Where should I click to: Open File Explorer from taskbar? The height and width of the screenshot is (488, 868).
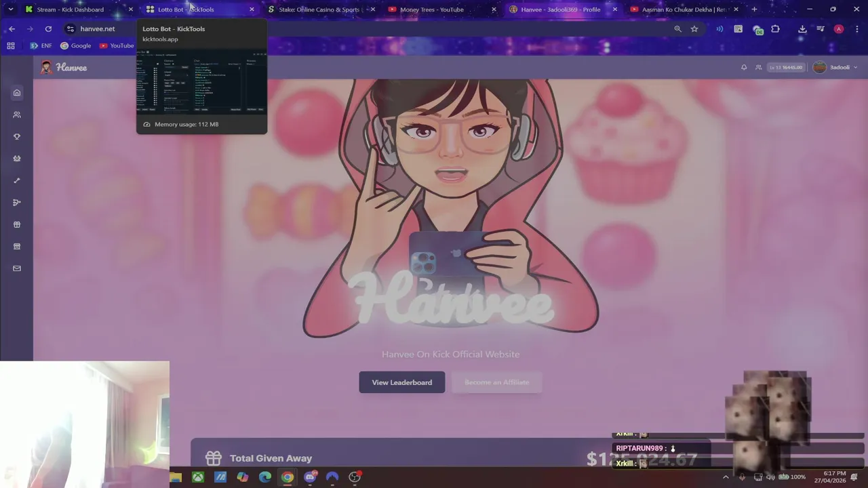click(x=176, y=477)
